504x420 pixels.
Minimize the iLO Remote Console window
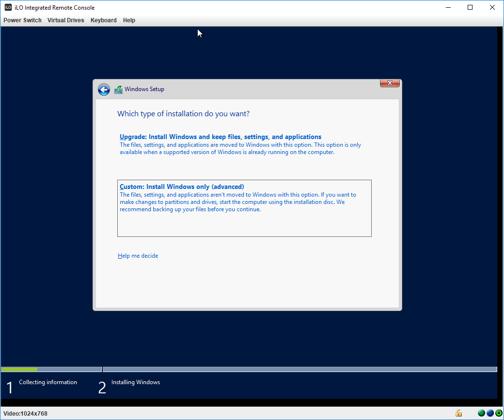[448, 7]
